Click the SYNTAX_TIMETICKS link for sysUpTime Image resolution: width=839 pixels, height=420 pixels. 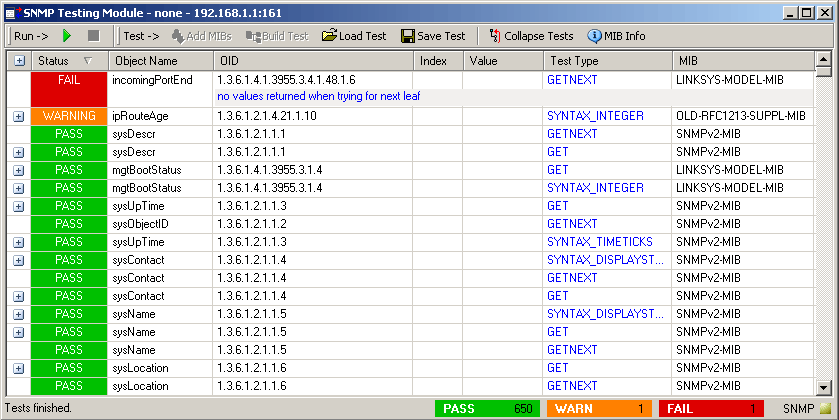click(599, 242)
